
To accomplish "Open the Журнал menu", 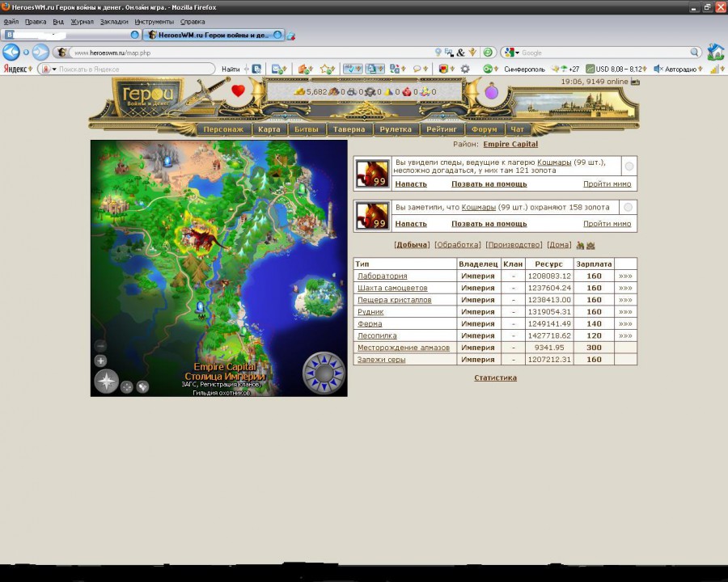I will pyautogui.click(x=82, y=22).
